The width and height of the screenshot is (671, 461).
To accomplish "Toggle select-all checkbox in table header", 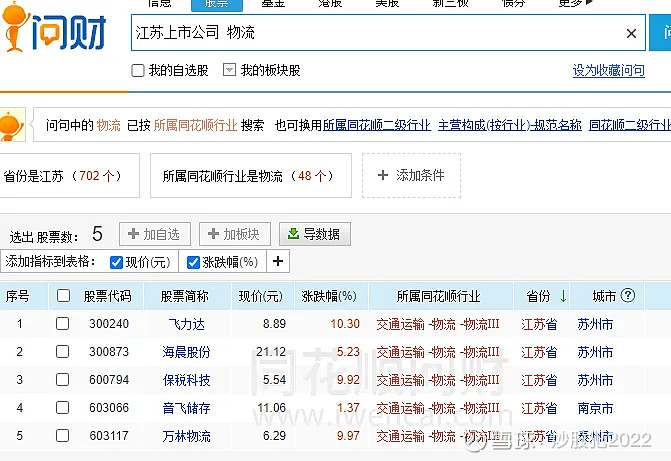I will pyautogui.click(x=63, y=295).
